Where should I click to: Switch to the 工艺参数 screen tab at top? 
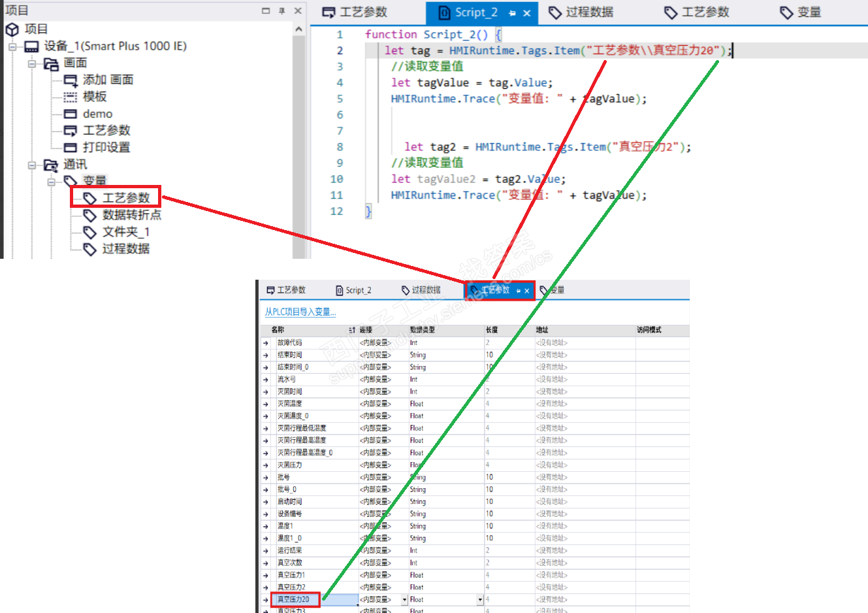[356, 12]
